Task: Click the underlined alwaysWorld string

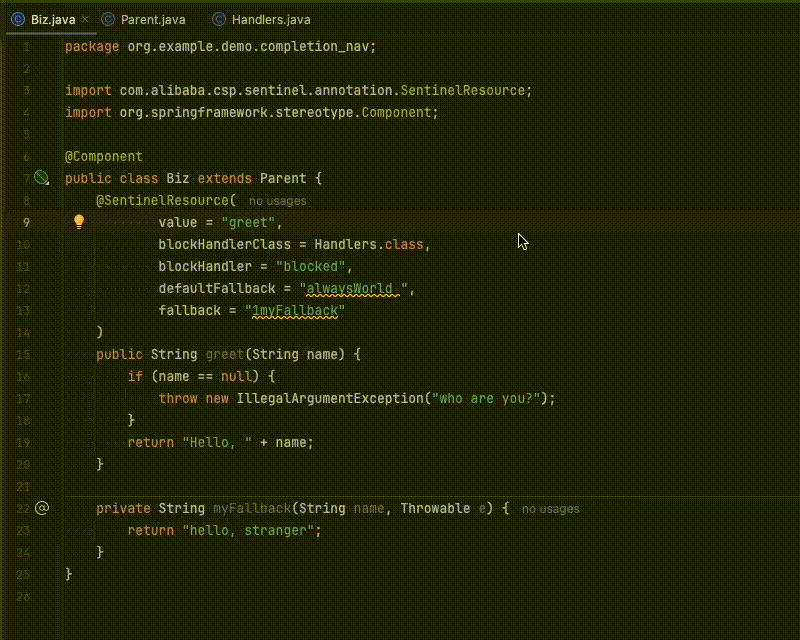Action: click(353, 288)
